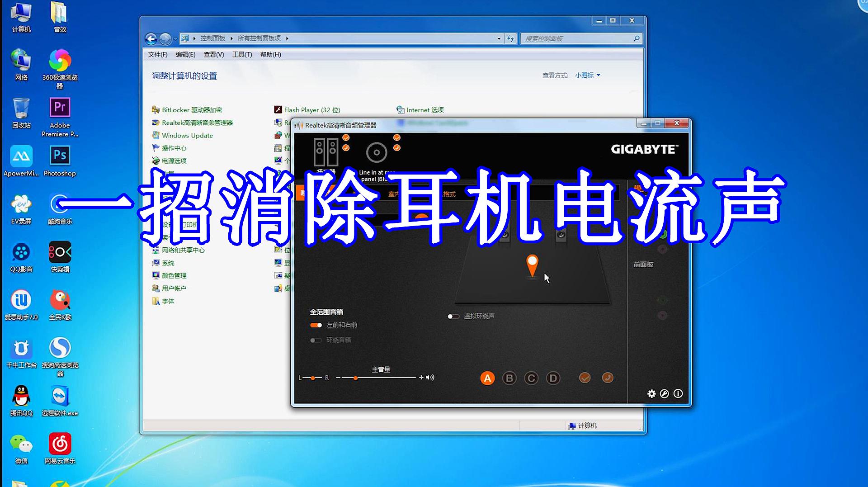Open Photoshop desktop icon
The height and width of the screenshot is (487, 868).
point(60,161)
